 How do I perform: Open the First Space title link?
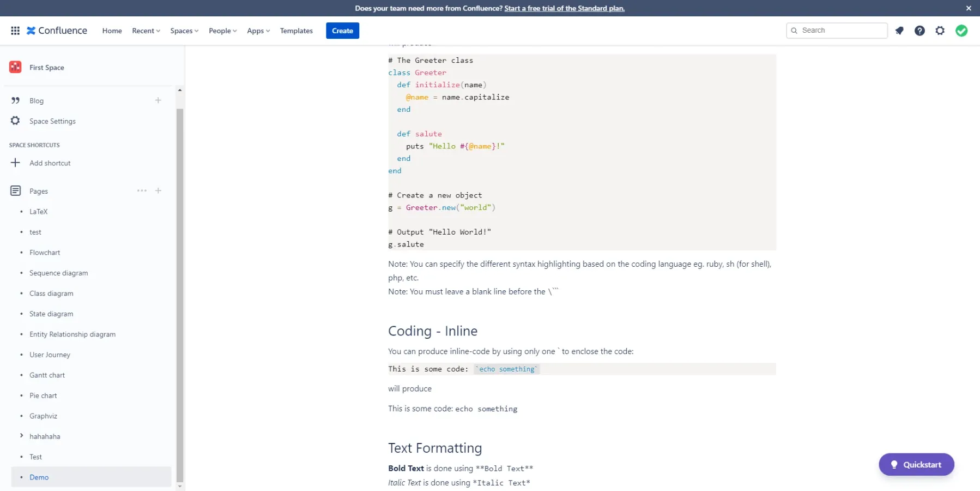point(47,67)
